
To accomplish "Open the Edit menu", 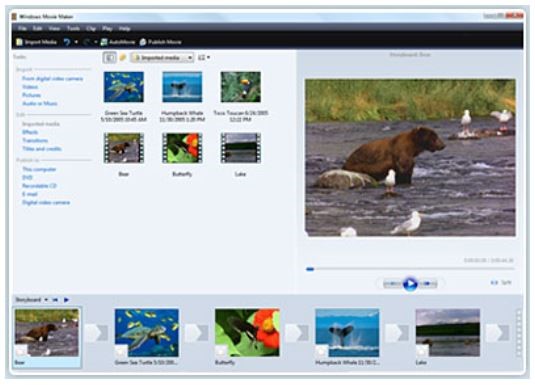I will (38, 28).
